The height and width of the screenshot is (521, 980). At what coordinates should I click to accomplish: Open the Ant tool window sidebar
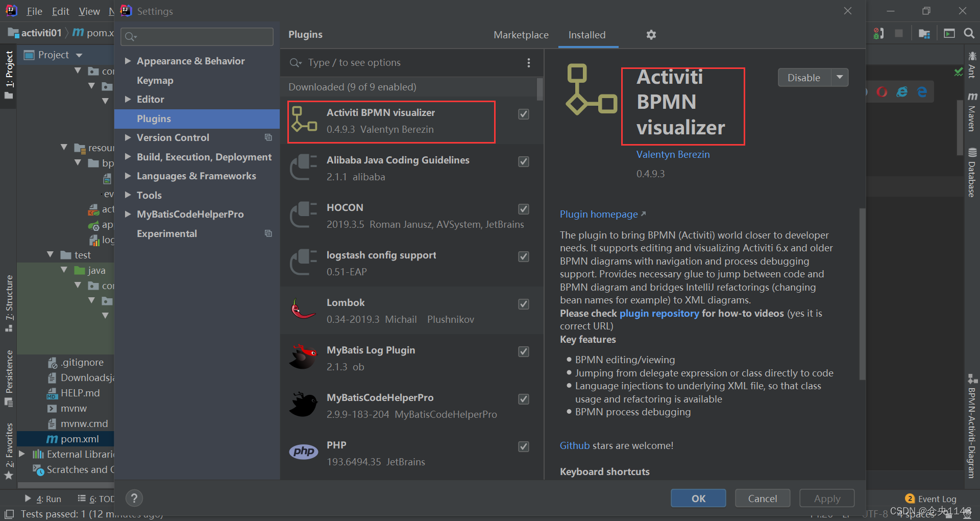972,65
